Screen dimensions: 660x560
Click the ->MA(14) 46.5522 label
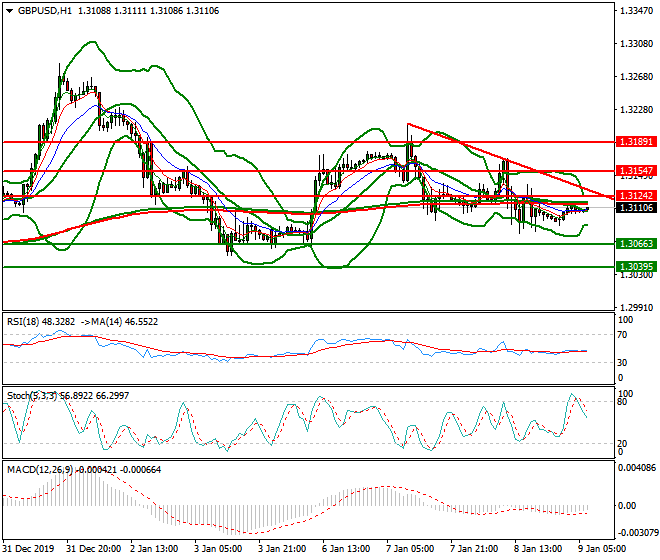118,322
